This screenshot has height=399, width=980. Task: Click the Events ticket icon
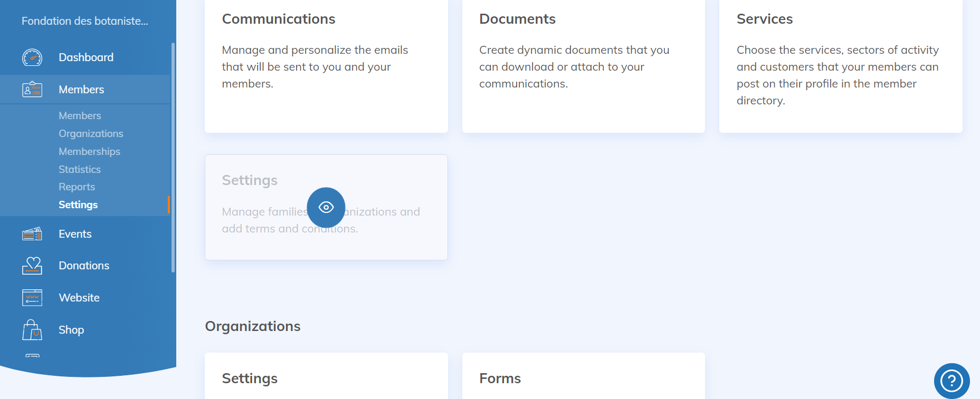coord(32,234)
